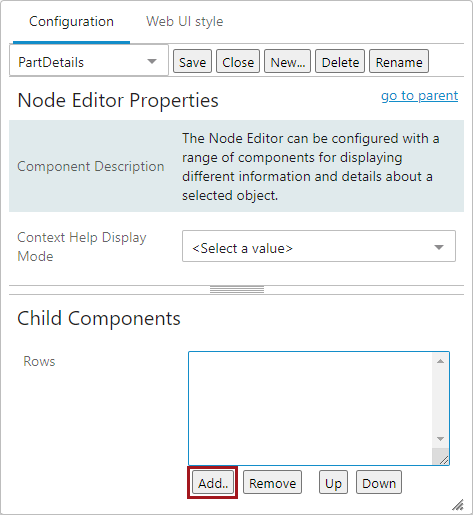The width and height of the screenshot is (473, 515).
Task: Move the selected row Down
Action: coord(379,483)
